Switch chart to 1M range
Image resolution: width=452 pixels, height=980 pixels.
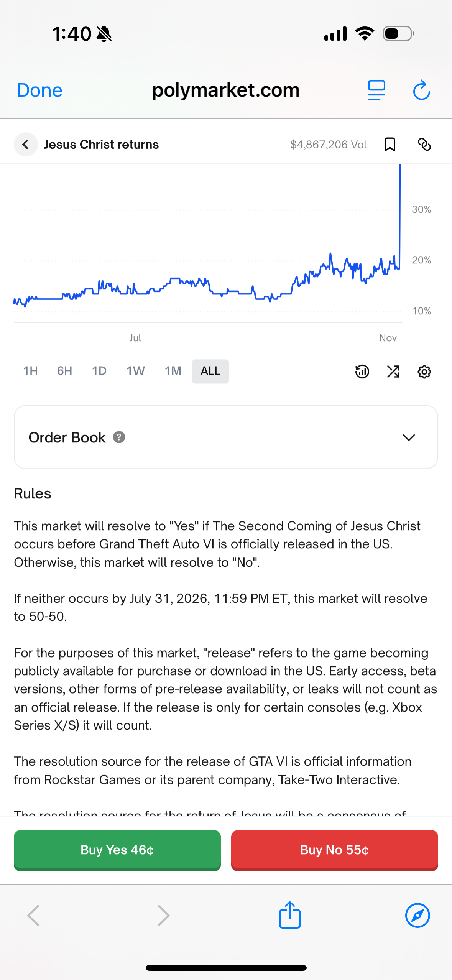pos(173,371)
